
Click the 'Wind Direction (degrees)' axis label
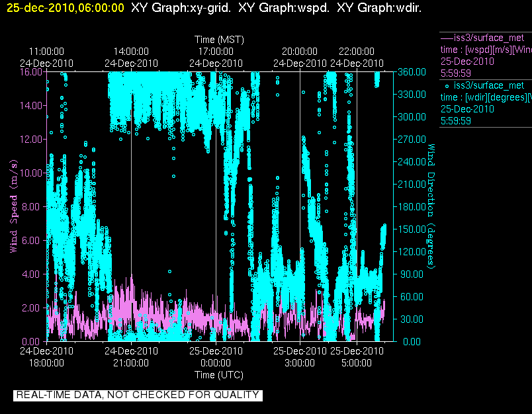pos(431,206)
